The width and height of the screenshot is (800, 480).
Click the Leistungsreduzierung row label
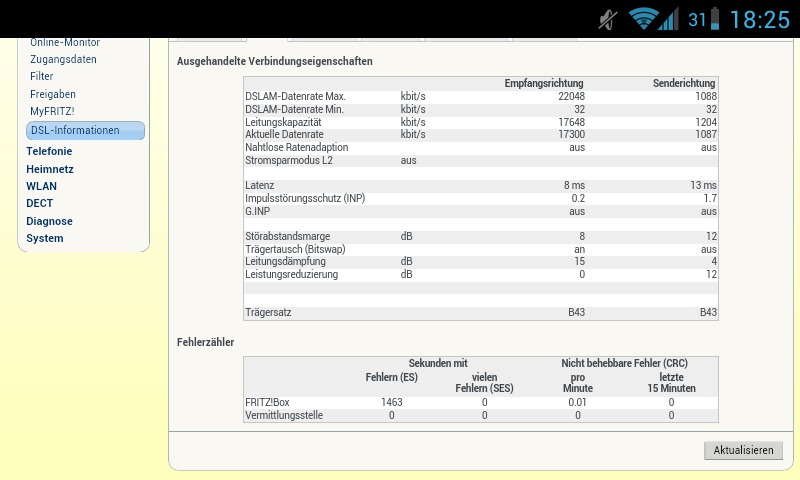[291, 274]
